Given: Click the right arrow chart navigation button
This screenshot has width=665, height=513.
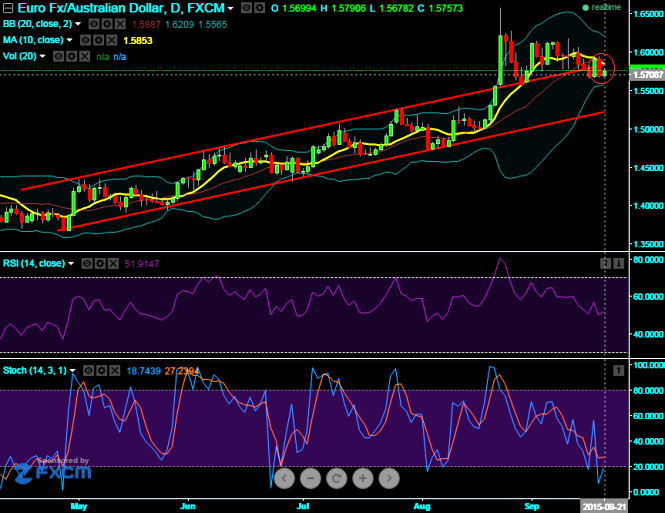Looking at the screenshot, I should [x=389, y=478].
